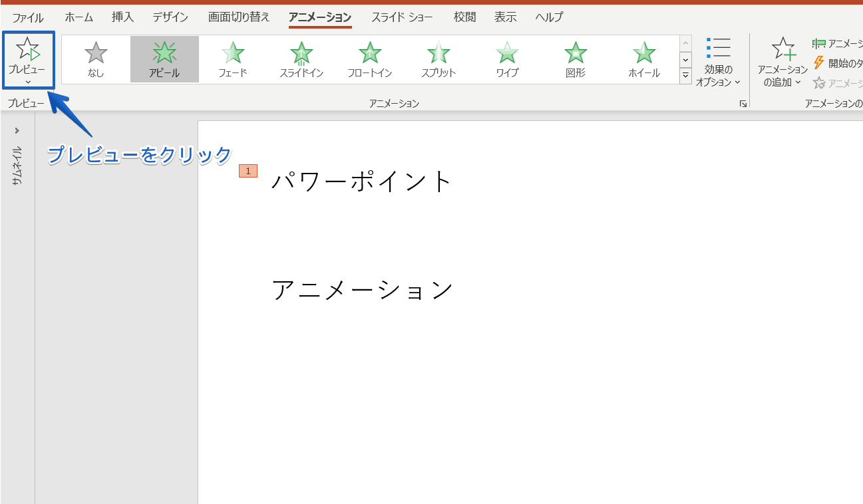Open the ファイル tab

coord(28,17)
